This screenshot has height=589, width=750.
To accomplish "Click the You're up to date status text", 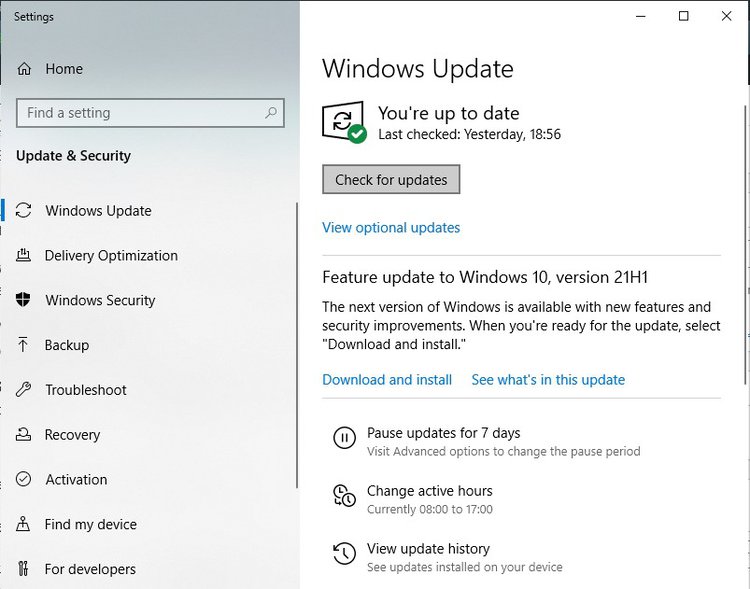I will [x=449, y=113].
